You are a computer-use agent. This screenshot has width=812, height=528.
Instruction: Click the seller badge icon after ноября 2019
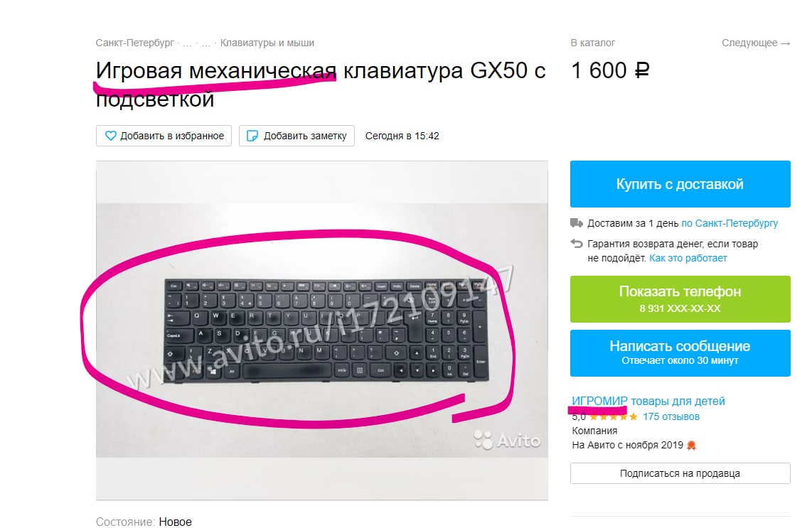(691, 445)
